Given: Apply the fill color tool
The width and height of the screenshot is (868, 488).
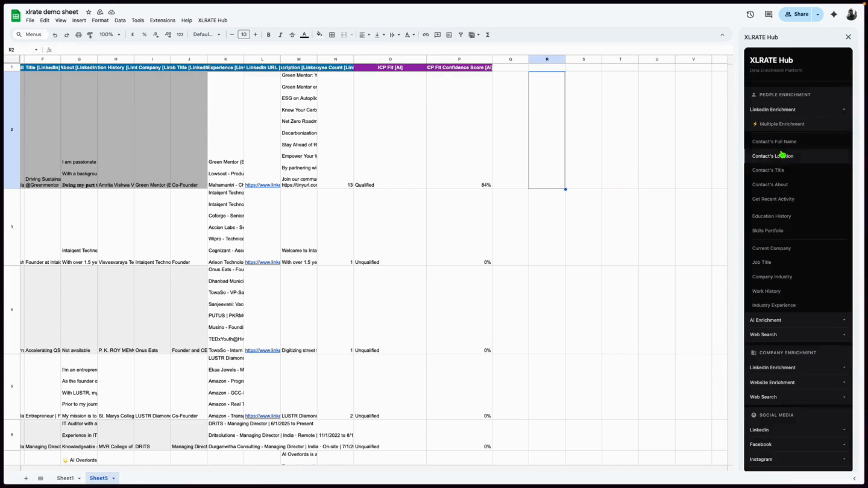Looking at the screenshot, I should coord(319,34).
